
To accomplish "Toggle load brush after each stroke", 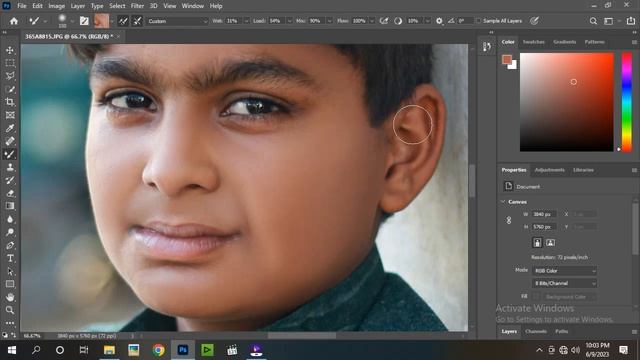I will click(123, 21).
